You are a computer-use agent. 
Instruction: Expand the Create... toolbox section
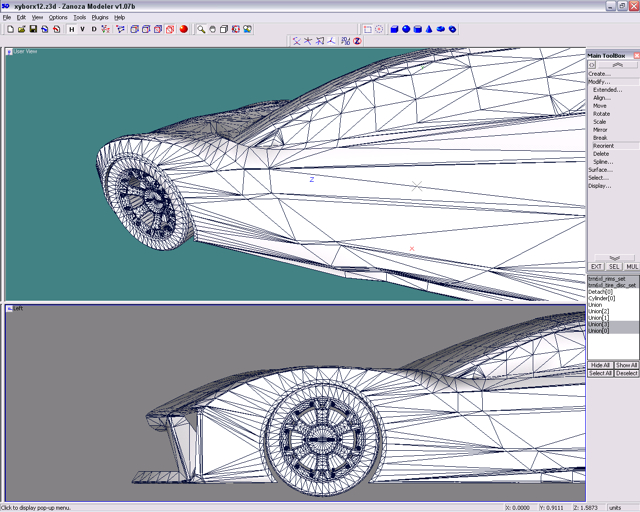point(599,74)
